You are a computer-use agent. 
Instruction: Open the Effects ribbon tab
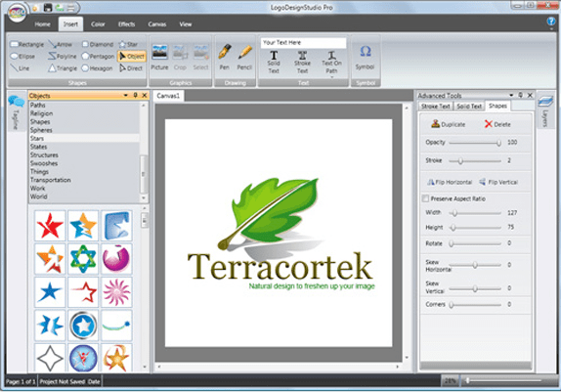127,24
